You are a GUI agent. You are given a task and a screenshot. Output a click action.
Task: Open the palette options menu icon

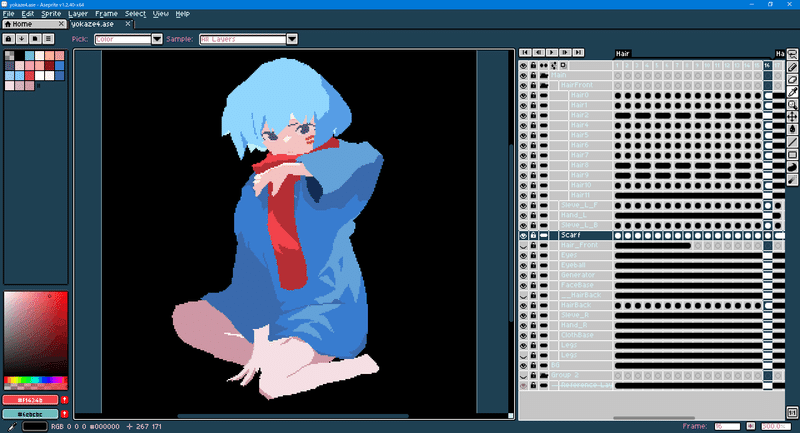48,39
